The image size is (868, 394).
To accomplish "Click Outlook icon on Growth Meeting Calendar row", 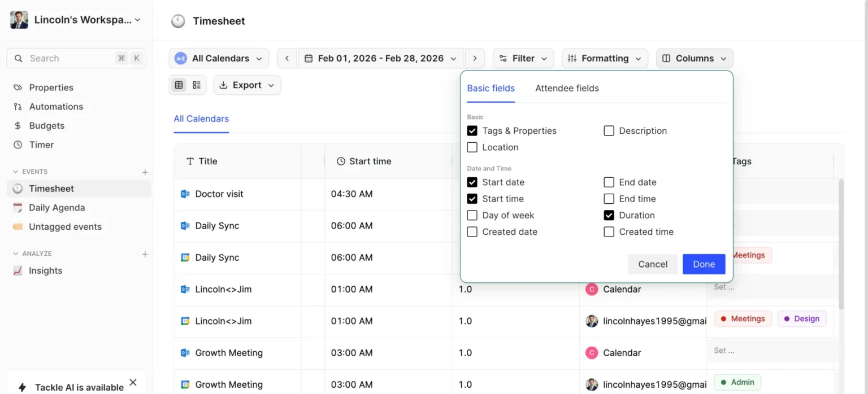I will (185, 353).
